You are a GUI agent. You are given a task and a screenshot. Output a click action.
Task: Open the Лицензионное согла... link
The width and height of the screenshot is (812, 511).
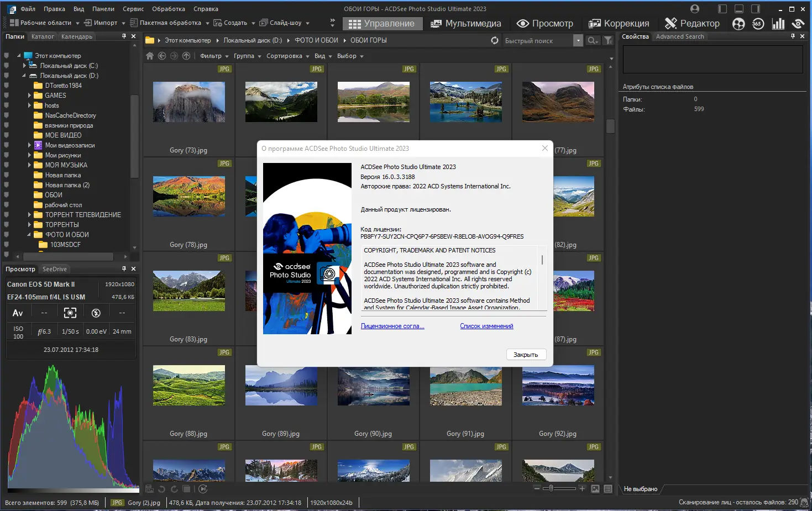[392, 326]
